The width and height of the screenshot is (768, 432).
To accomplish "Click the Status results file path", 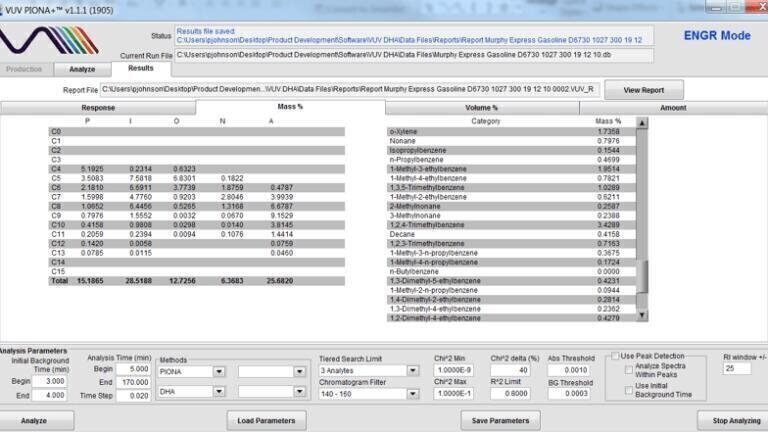I will (x=409, y=40).
